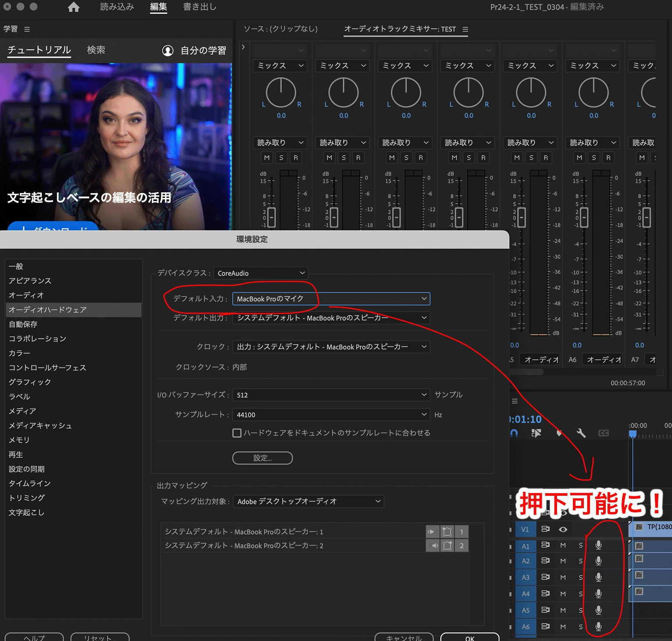Check match hardware to document sample rate
Screen dimensions: 672x641
click(x=237, y=433)
